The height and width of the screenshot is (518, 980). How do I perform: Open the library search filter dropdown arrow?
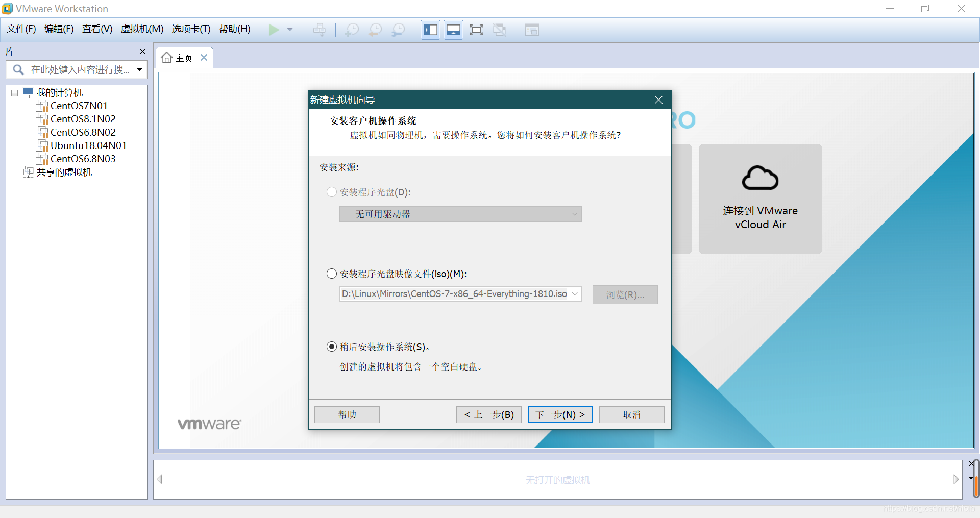(140, 69)
